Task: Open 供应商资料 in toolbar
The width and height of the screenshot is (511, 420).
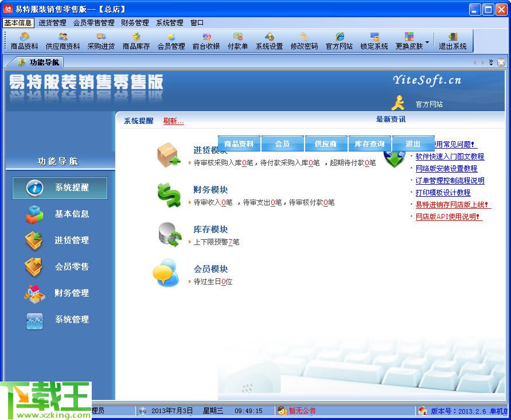Action: [63, 41]
